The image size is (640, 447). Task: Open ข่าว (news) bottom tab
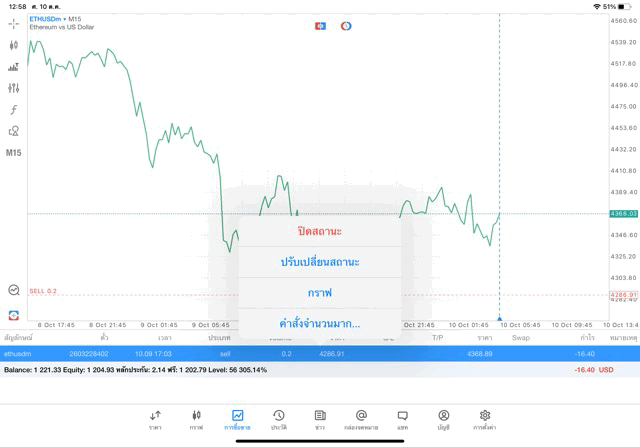(x=320, y=419)
